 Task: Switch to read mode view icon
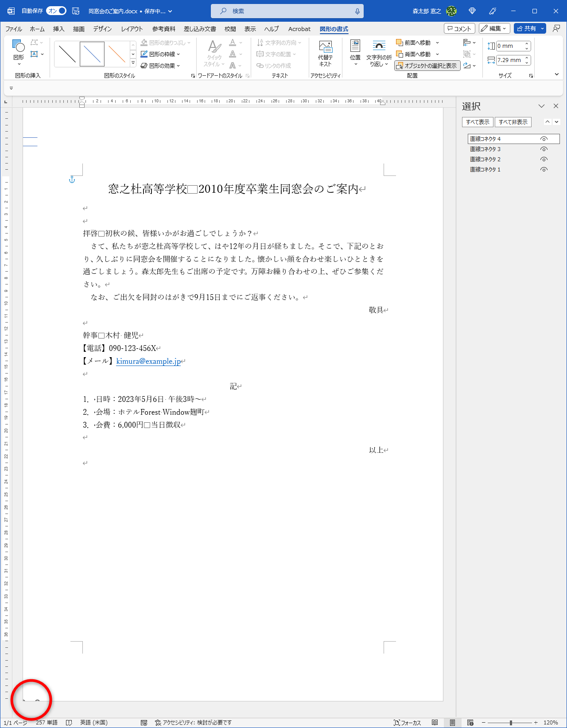(435, 723)
